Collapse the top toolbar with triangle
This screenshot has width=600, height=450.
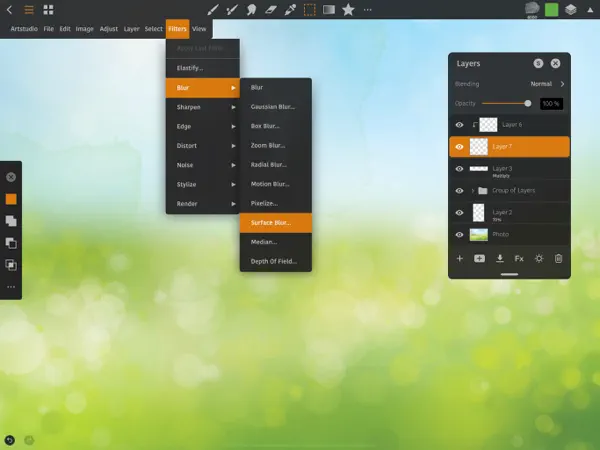pos(590,10)
